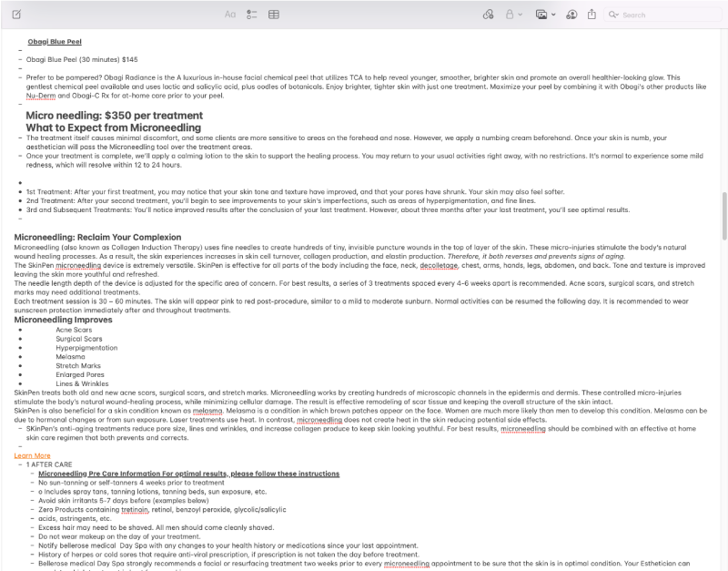Image resolution: width=728 pixels, height=571 pixels.
Task: Click 'SKinPen's anti-aging treatments' dash paragraph
Action: click(x=360, y=433)
